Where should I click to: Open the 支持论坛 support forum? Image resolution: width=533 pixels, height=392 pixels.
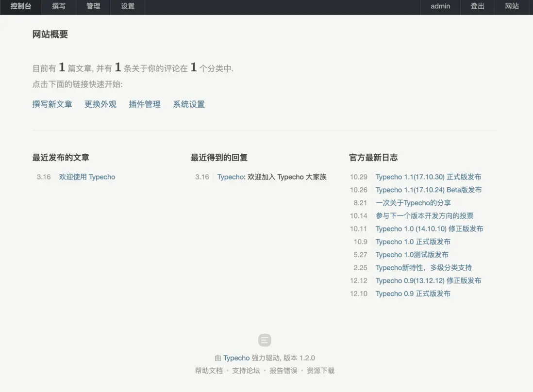coord(246,370)
